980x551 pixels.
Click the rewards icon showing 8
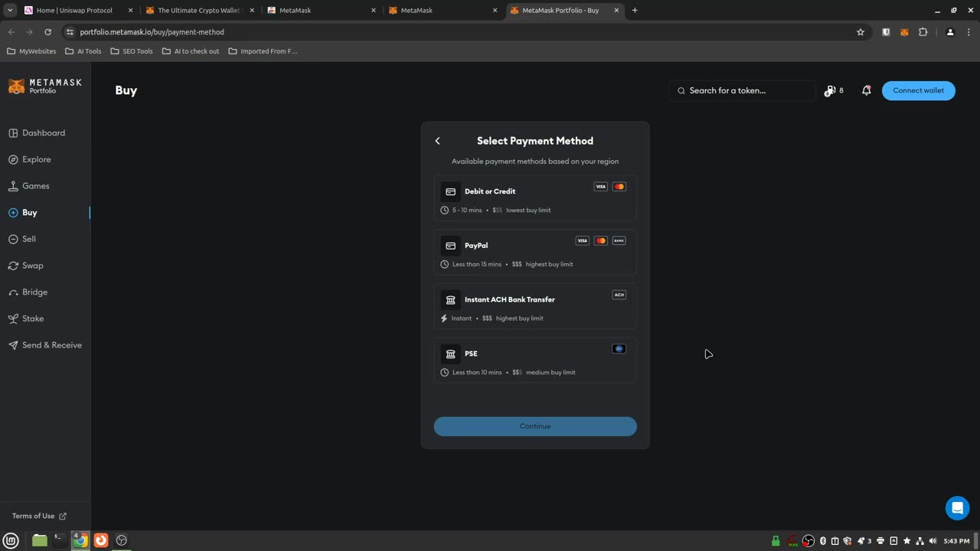click(834, 90)
